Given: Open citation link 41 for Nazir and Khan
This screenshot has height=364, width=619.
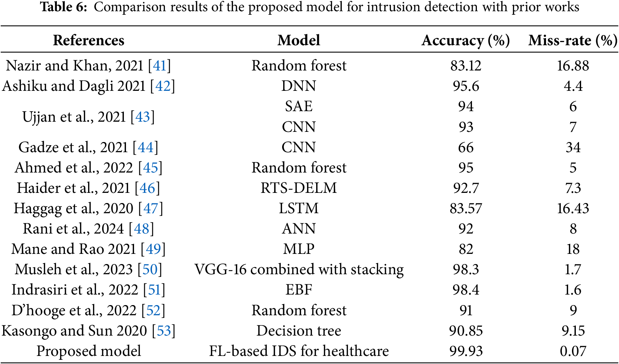Looking at the screenshot, I should coord(160,66).
